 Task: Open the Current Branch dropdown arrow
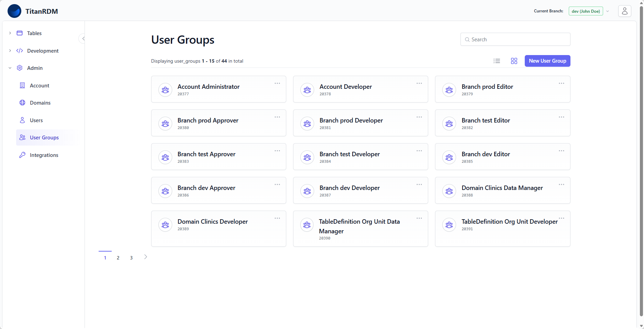click(608, 11)
